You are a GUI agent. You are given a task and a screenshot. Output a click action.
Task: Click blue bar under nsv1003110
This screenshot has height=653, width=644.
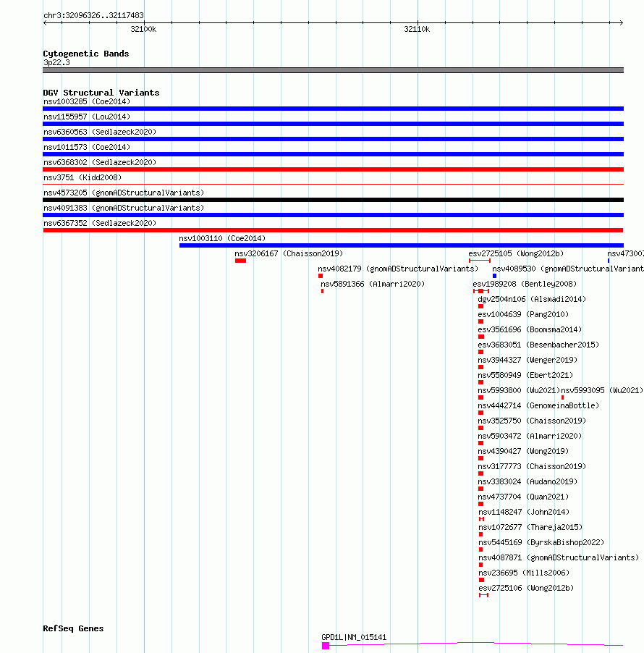click(402, 245)
